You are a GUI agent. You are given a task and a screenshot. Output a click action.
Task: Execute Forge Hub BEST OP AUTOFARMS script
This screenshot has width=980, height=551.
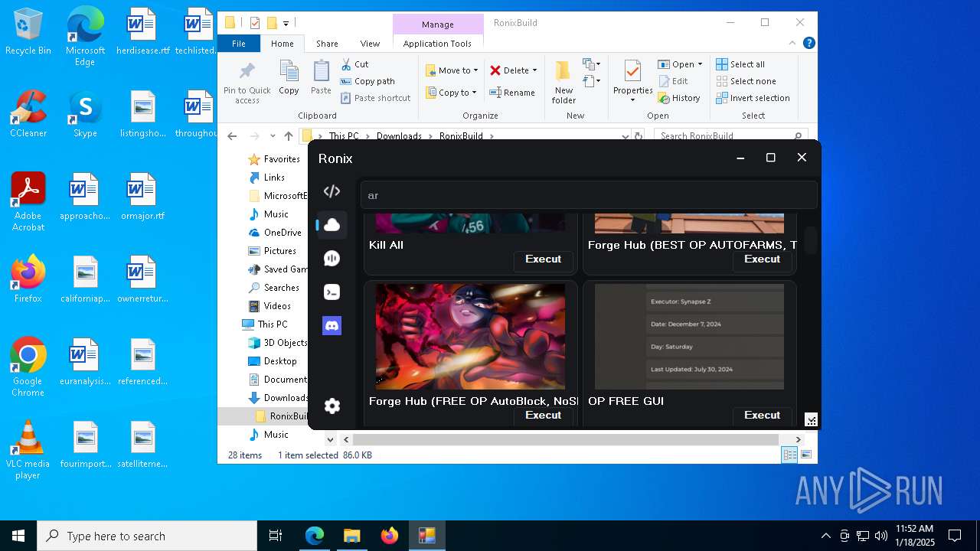point(762,259)
